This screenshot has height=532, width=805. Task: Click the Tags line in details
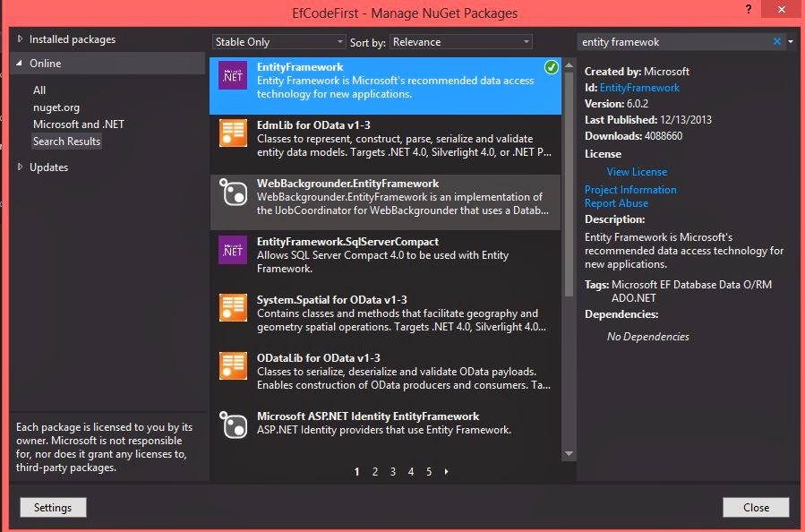click(x=678, y=291)
